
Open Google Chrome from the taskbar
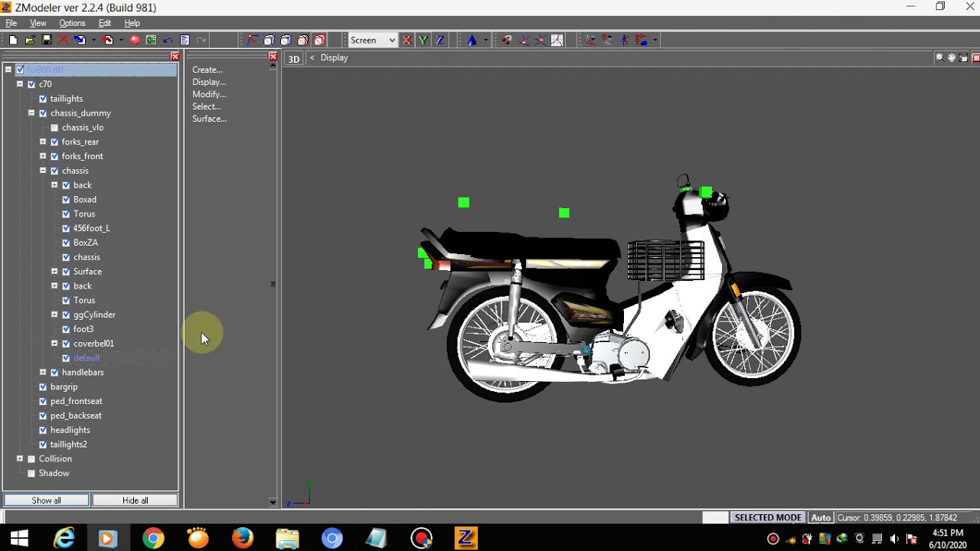coord(153,539)
